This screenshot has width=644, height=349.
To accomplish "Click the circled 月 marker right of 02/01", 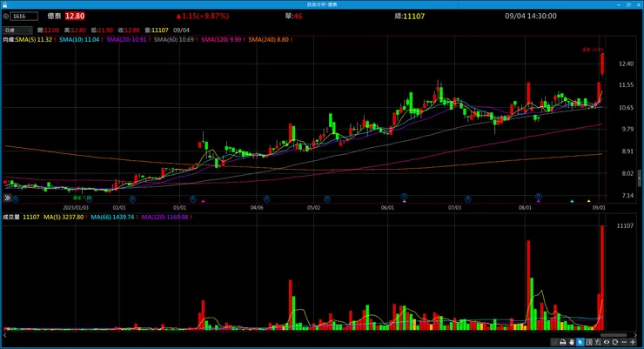I will pyautogui.click(x=132, y=198).
